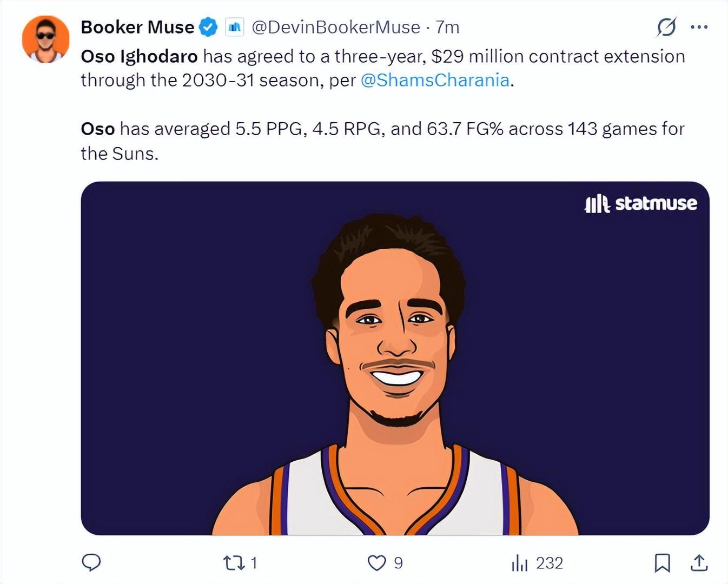Like the tweet with the heart icon
This screenshot has width=728, height=584.
point(376,563)
